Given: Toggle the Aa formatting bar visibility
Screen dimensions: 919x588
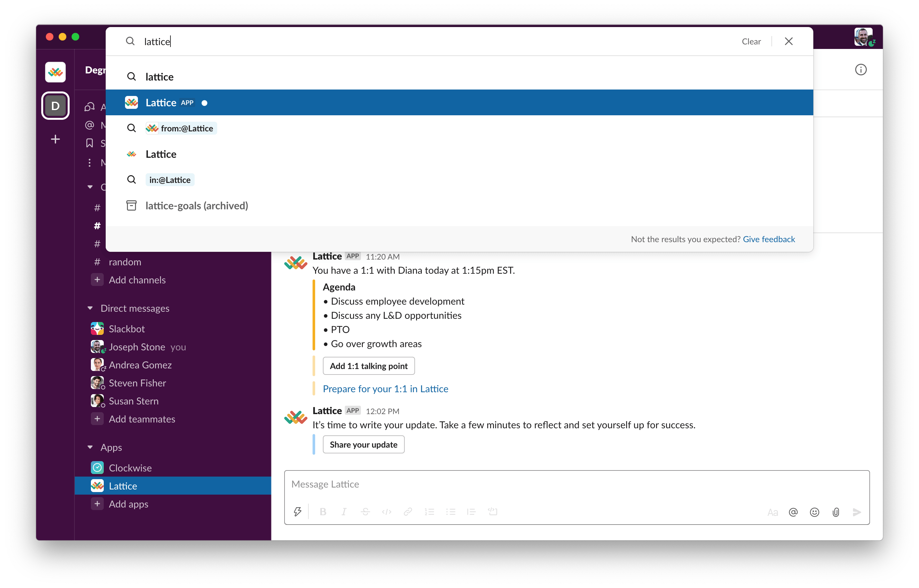Looking at the screenshot, I should (773, 512).
